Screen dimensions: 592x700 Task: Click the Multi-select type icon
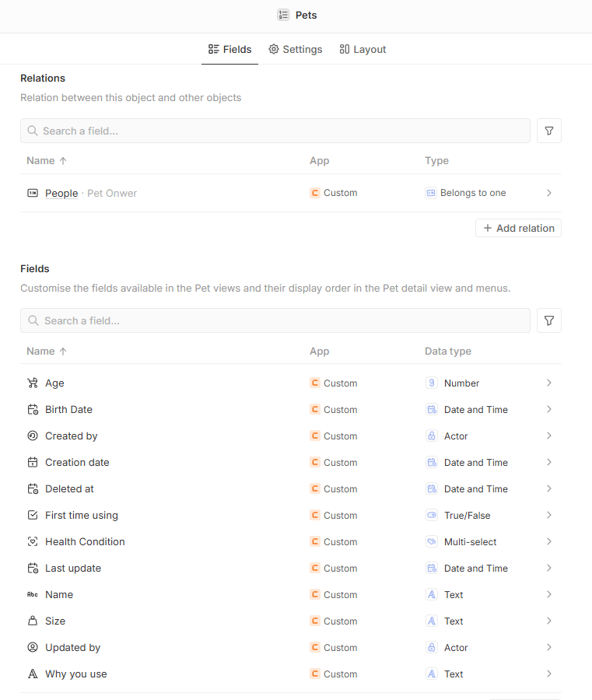pos(431,541)
